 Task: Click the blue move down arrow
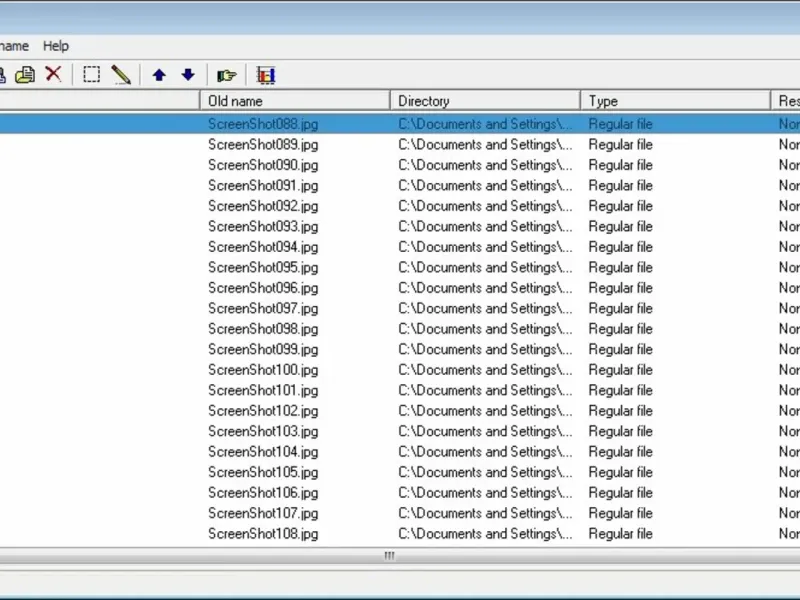188,74
